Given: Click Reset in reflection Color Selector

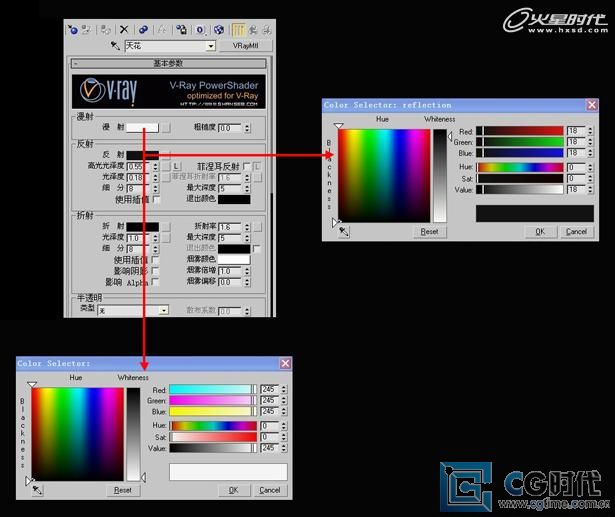Looking at the screenshot, I should (x=429, y=231).
